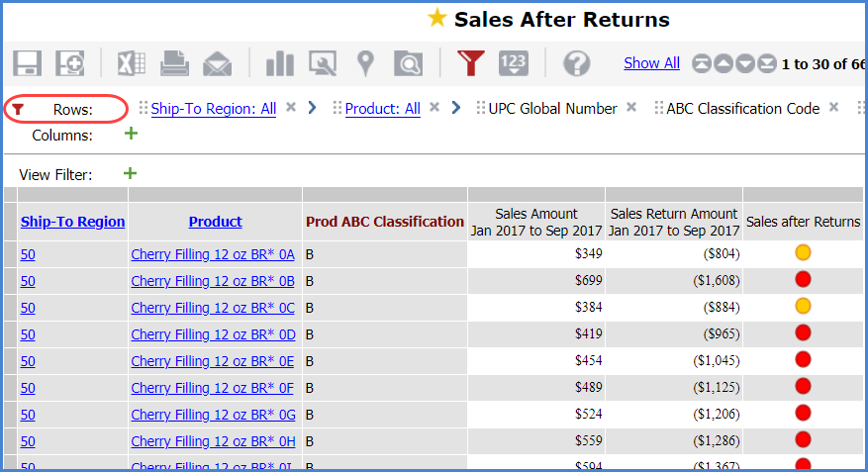
Task: Click the page down arrow button
Action: coord(745,64)
